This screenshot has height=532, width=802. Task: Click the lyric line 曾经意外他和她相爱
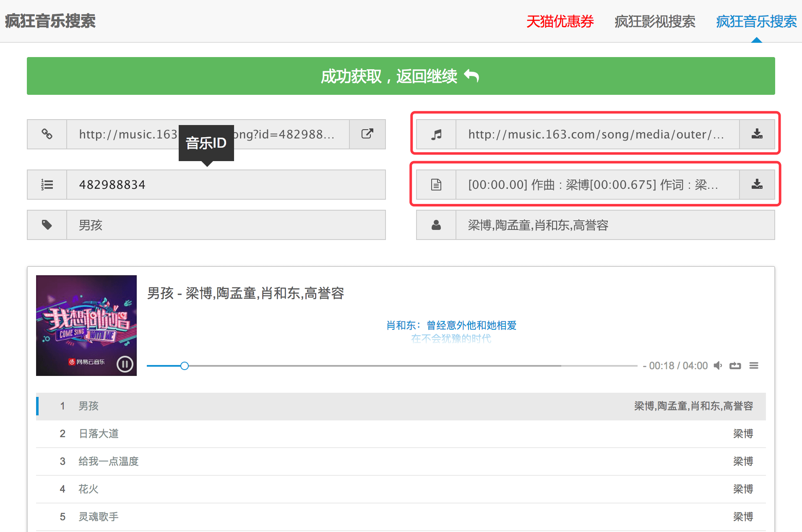click(x=471, y=325)
